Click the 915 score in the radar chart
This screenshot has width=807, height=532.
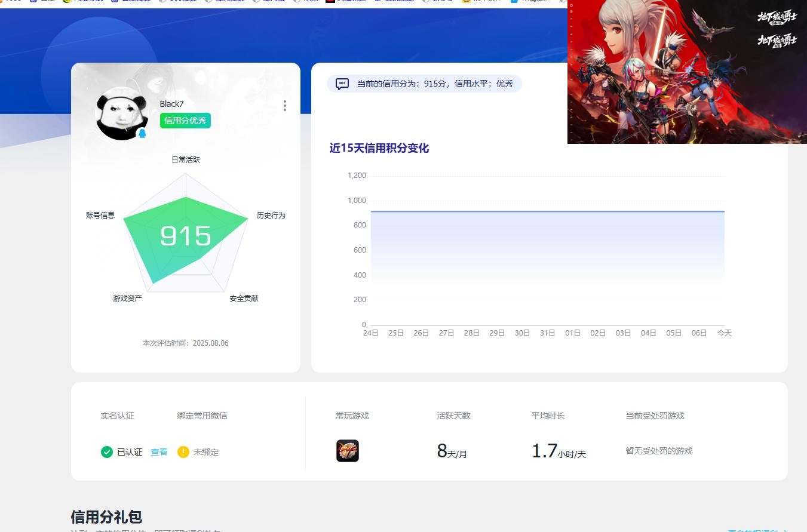click(x=186, y=236)
